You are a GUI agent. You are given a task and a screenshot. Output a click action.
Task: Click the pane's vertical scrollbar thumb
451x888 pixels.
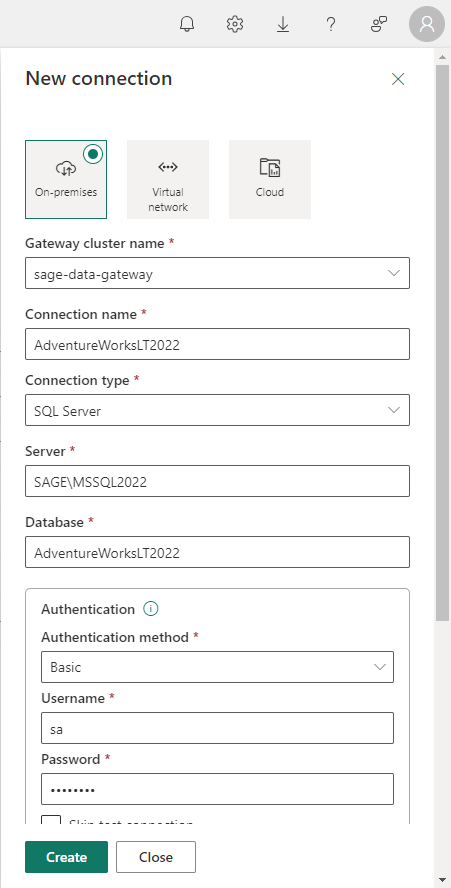443,343
